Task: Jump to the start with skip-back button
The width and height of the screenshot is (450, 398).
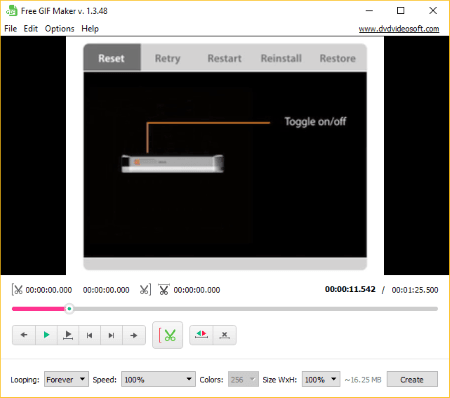Action: click(89, 335)
